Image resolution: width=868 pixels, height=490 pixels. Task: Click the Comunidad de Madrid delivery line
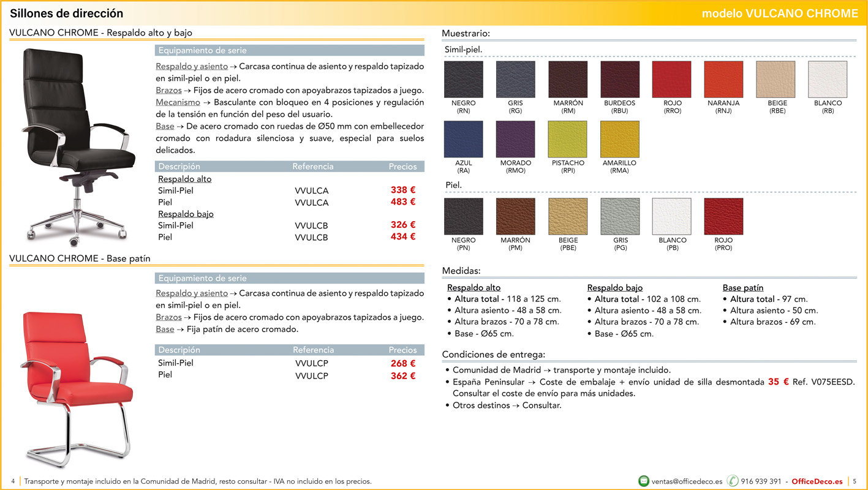(x=562, y=370)
